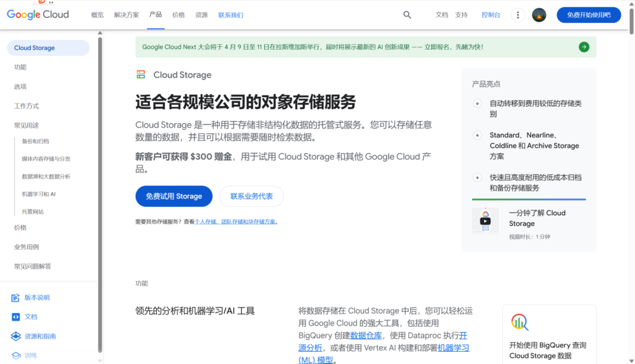Select Cloud Storage in the sidebar
635x364 pixels.
[x=48, y=48]
